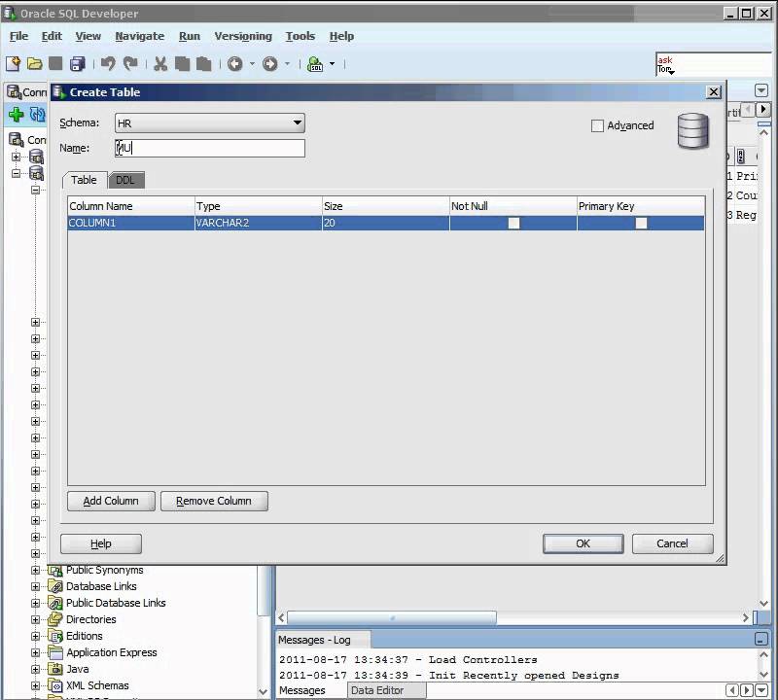Check Primary Key for COLUMN1
The height and width of the screenshot is (700, 778).
[641, 224]
